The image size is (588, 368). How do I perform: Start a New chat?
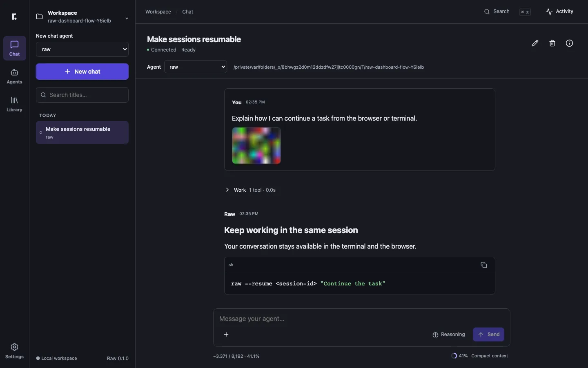click(x=82, y=72)
